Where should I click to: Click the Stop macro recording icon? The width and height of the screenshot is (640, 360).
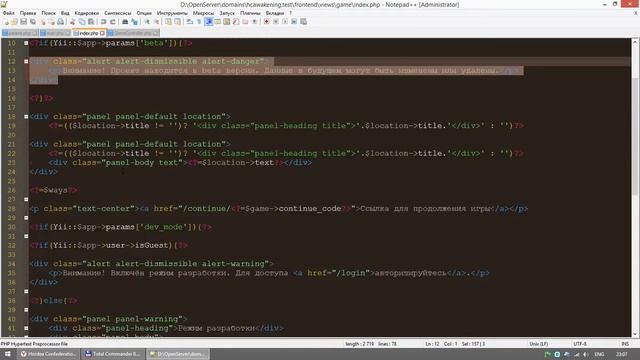[276, 22]
